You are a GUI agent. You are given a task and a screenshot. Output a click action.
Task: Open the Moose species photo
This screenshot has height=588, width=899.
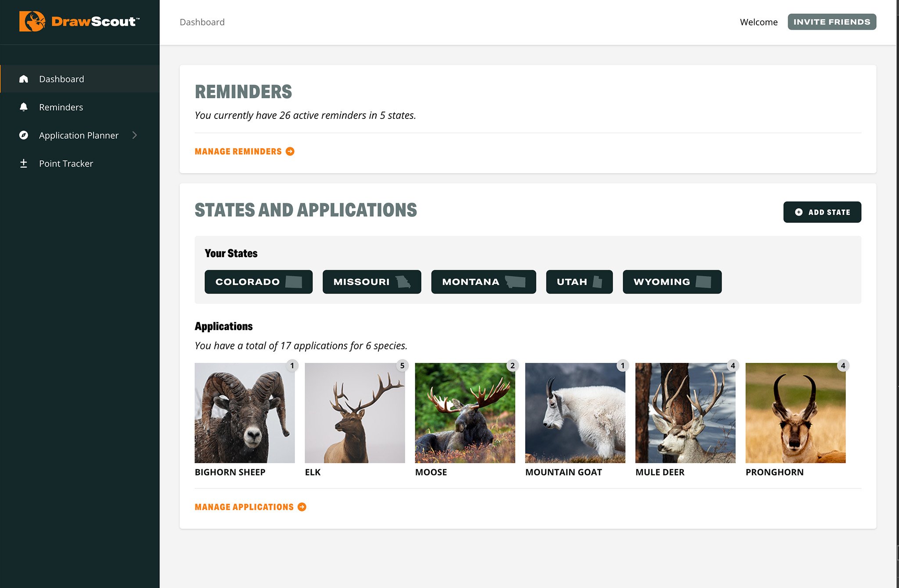tap(465, 413)
